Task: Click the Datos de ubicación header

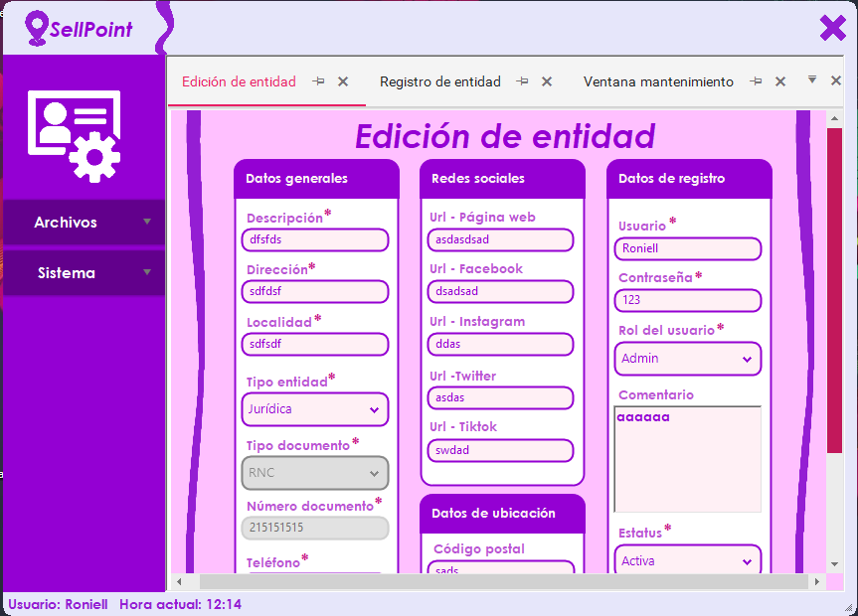Action: tap(502, 514)
